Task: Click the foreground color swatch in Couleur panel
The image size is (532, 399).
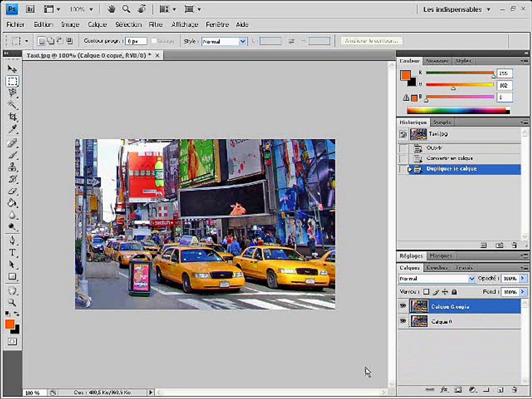Action: point(405,75)
